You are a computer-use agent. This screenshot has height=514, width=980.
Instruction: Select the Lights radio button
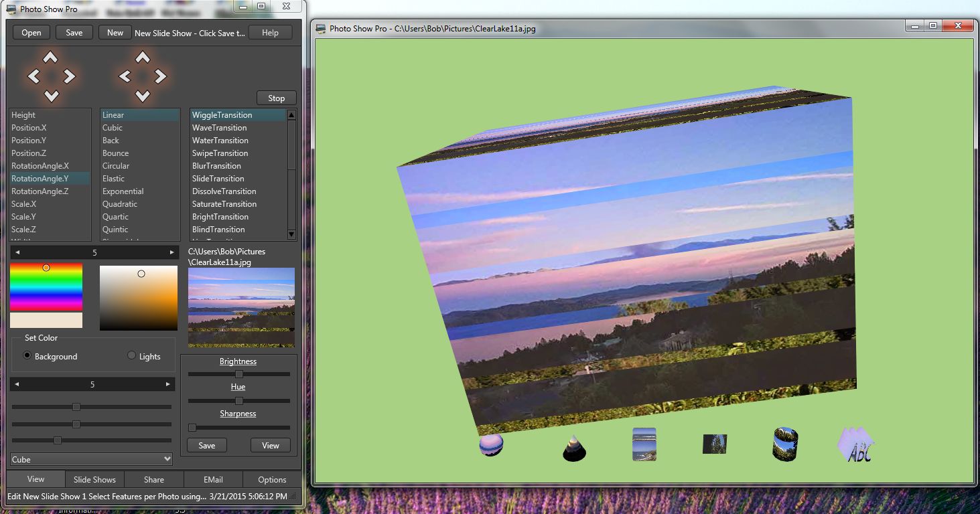coord(132,356)
